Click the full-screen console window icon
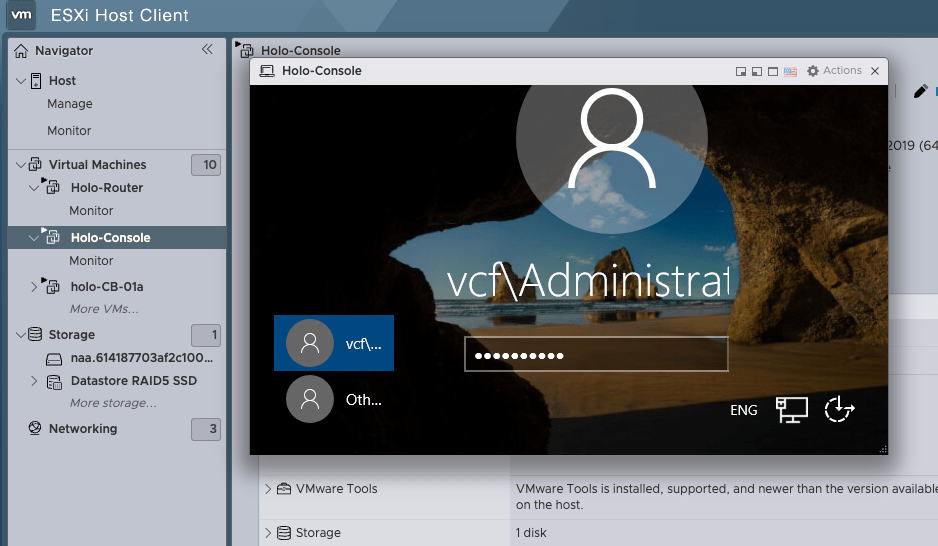Image resolution: width=938 pixels, height=546 pixels. pyautogui.click(x=773, y=71)
